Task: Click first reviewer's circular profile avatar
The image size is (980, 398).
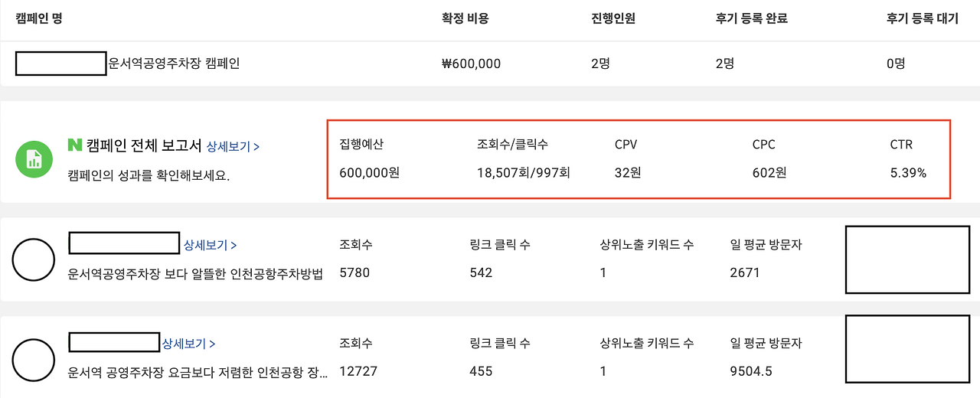Action: 34,259
